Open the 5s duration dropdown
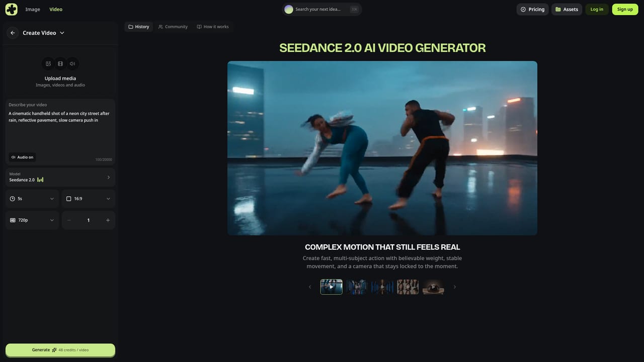Viewport: 644px width, 362px height. (x=32, y=199)
